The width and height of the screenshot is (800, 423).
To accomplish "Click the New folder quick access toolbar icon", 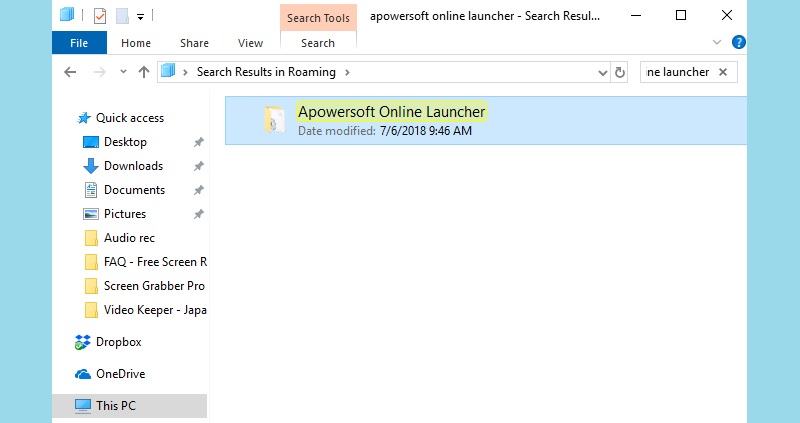I will (122, 16).
